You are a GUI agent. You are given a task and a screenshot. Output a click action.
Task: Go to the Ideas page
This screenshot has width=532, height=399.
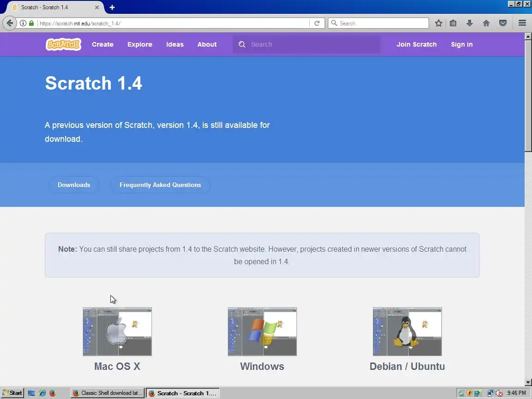175,44
